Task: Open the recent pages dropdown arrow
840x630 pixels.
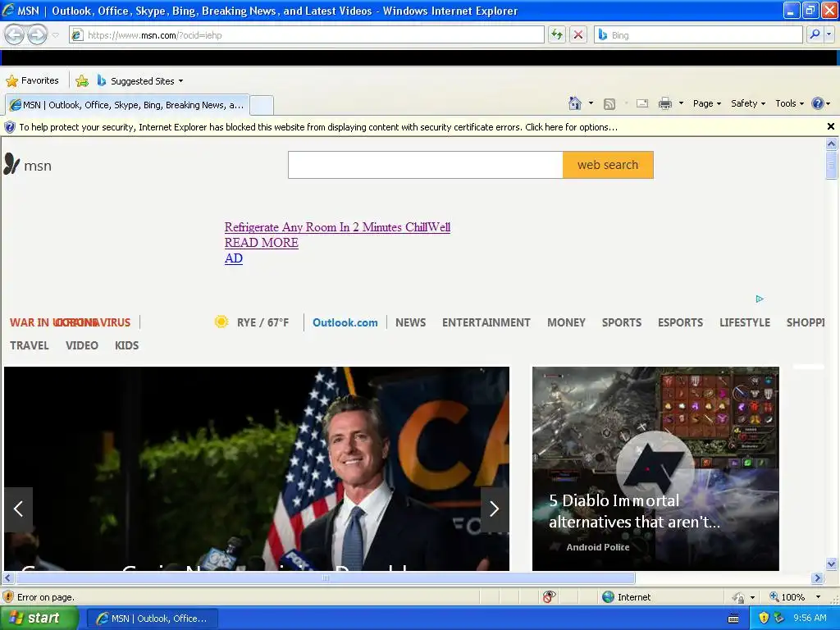Action: click(x=55, y=35)
